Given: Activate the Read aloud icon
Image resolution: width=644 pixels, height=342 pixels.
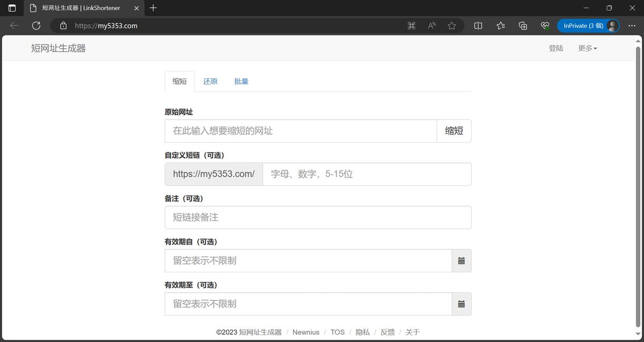Looking at the screenshot, I should point(431,25).
